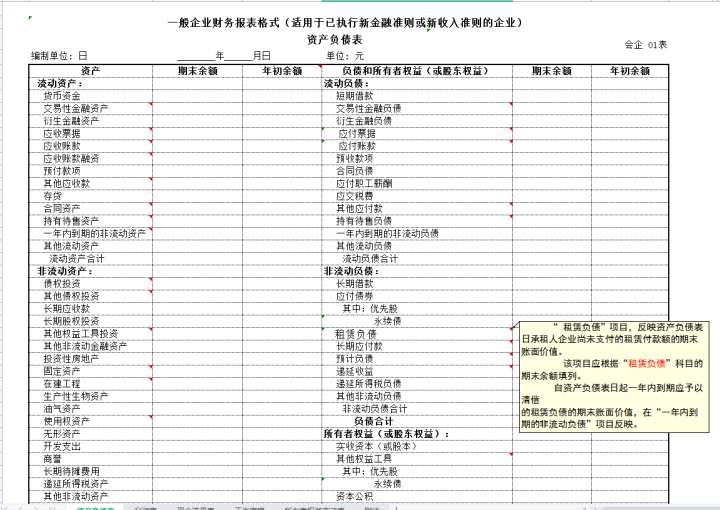The image size is (720, 510).
Task: Select the 在建工程 cell
Action: [90, 384]
